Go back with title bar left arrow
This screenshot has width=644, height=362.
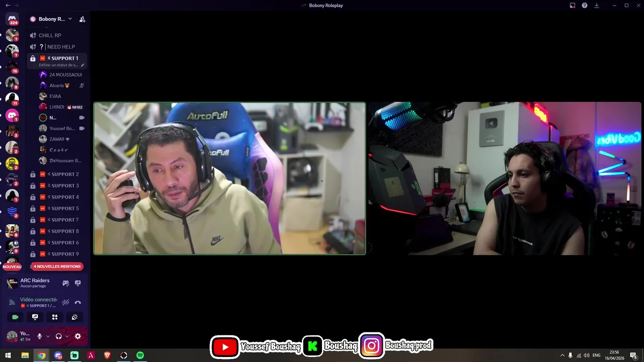click(x=8, y=5)
